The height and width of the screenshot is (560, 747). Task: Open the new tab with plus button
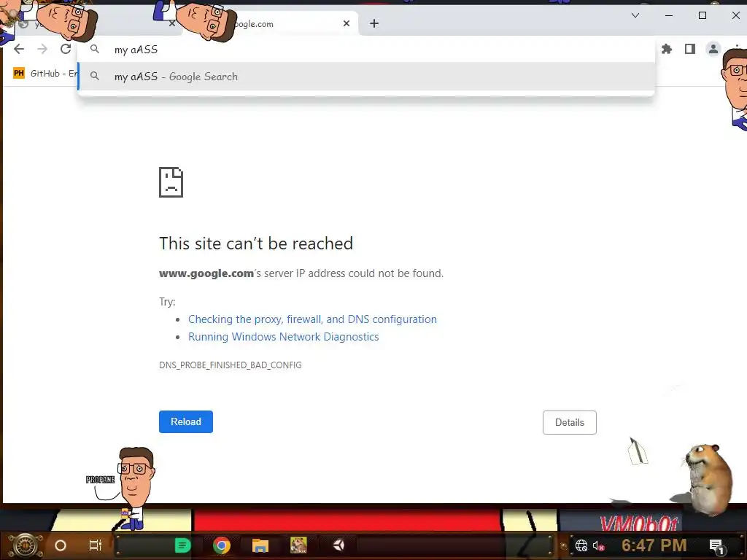pos(374,23)
